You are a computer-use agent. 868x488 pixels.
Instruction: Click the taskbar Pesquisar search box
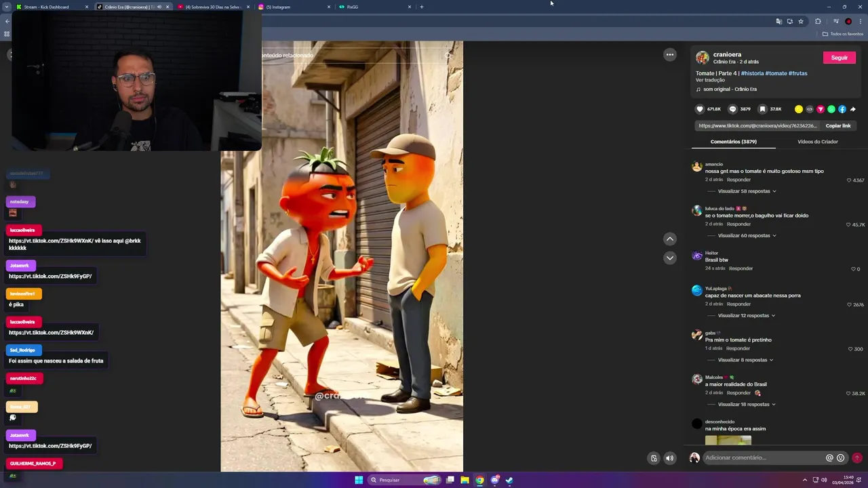(x=405, y=480)
